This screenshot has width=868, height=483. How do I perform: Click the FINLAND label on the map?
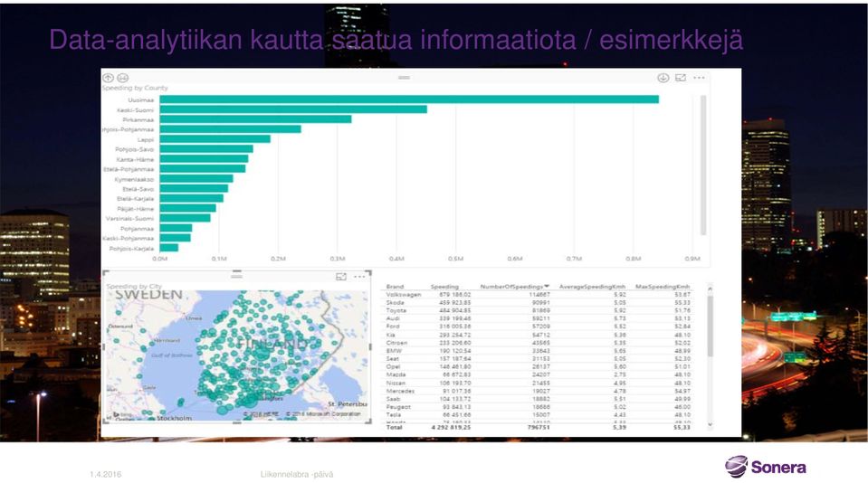[x=272, y=344]
